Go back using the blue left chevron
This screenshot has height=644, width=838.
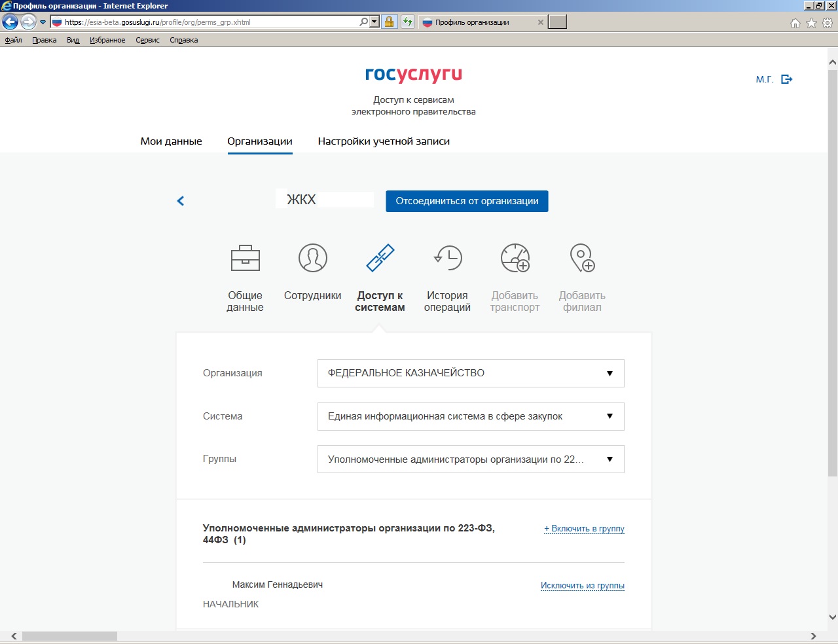[181, 201]
